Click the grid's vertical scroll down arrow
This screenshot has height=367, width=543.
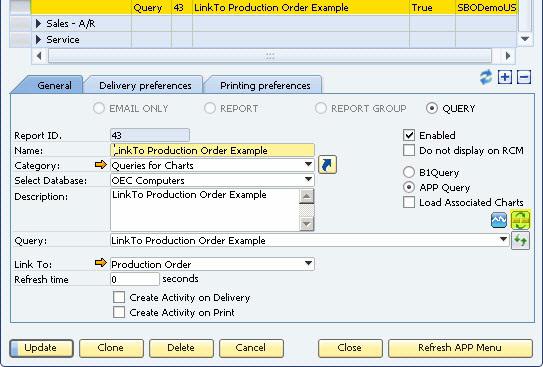(525, 39)
